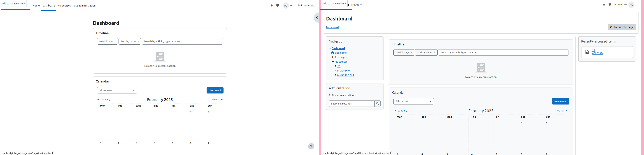Go to January in classic Calendar
Image resolution: width=644 pixels, height=155 pixels.
tap(400, 111)
